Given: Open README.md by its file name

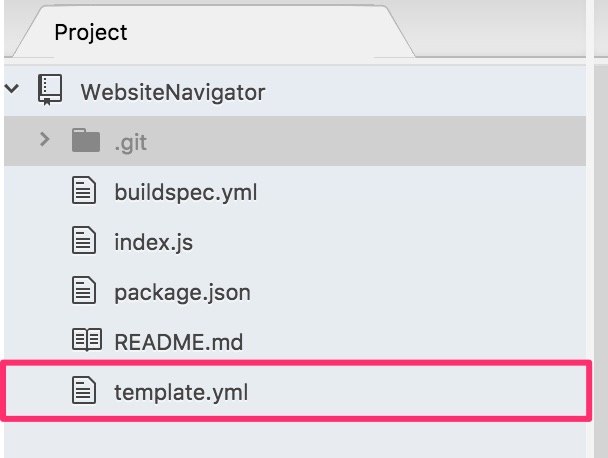Looking at the screenshot, I should 178,343.
